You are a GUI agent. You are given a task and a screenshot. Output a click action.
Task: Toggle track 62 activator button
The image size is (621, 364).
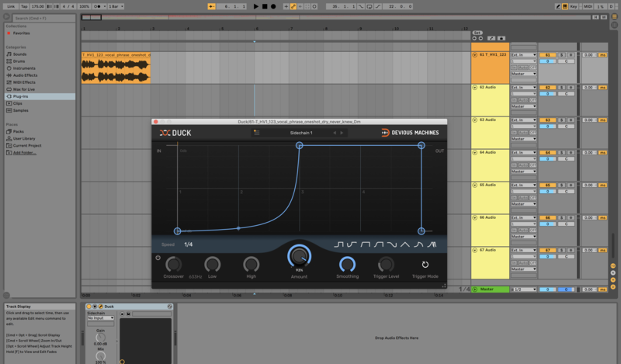[547, 87]
